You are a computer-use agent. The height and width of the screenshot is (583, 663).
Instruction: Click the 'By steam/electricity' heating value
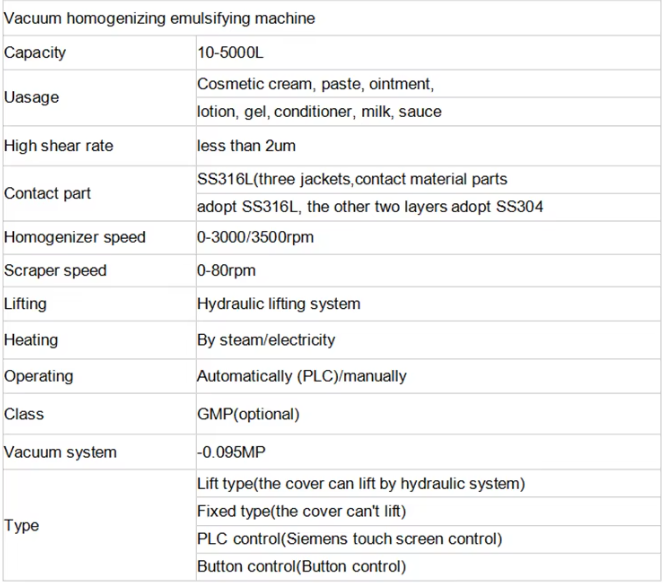(x=266, y=340)
